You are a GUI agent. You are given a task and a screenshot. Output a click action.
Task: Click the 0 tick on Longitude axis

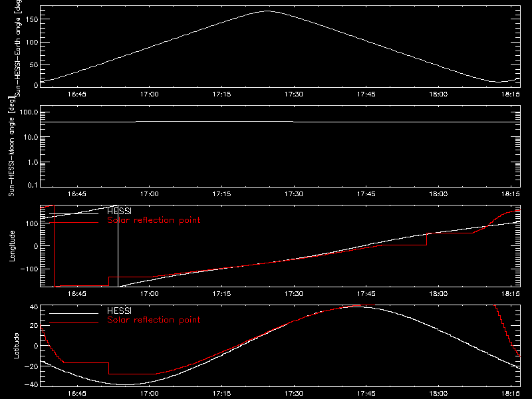tap(36, 246)
